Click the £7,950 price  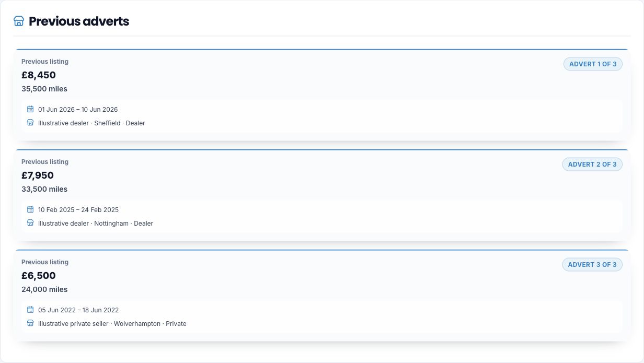coord(38,175)
